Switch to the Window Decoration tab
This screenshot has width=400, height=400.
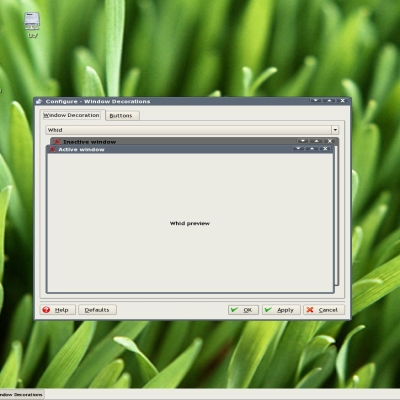tap(71, 115)
